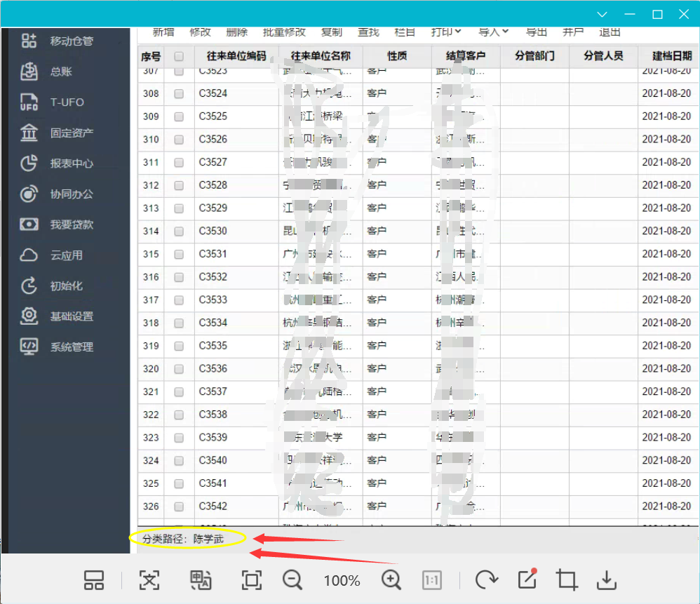Click the 协同办公 sidebar icon
This screenshot has width=700, height=604.
click(x=29, y=194)
